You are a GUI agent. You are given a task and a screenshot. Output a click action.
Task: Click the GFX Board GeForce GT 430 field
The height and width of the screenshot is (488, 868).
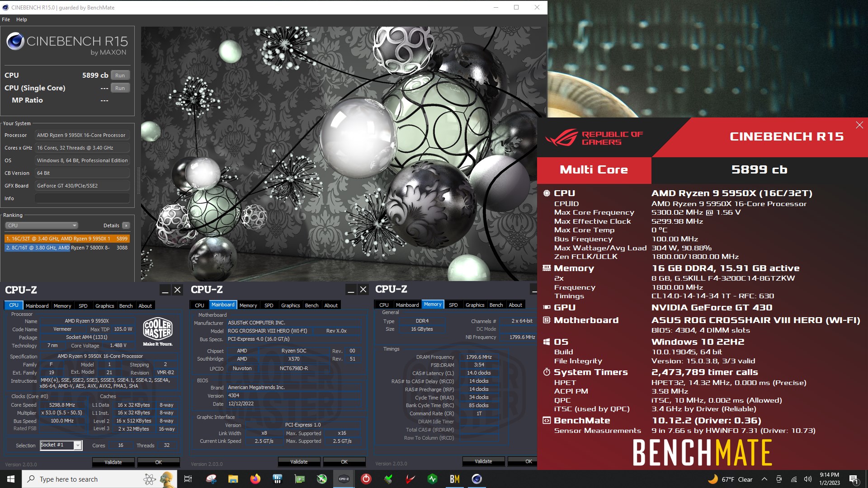[x=83, y=186]
